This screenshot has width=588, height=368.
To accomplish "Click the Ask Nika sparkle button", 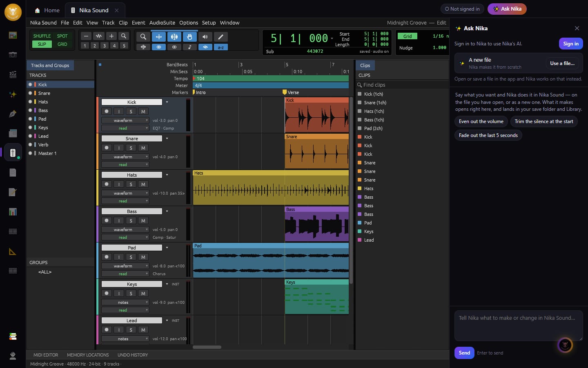I will [x=507, y=9].
